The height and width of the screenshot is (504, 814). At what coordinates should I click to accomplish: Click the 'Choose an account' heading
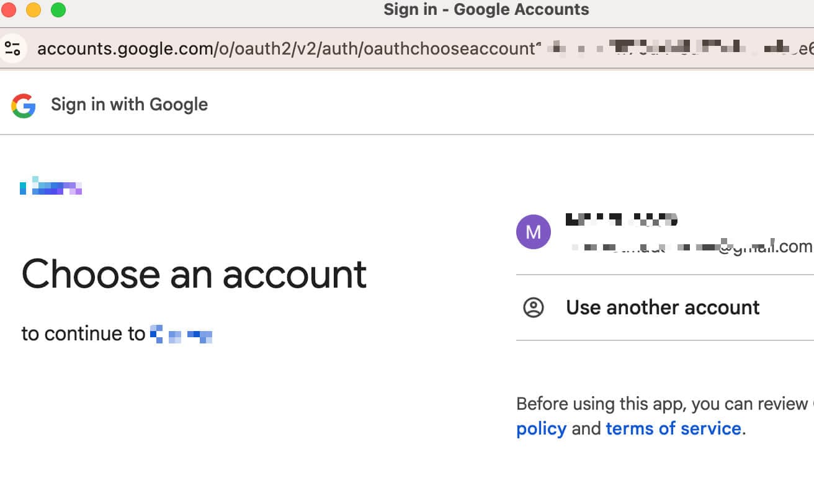[194, 274]
